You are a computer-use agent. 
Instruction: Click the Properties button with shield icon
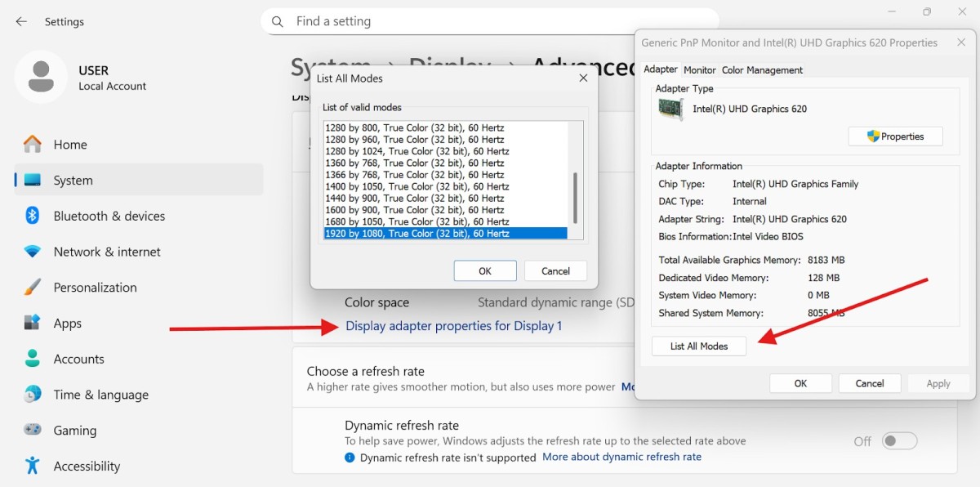pos(895,136)
